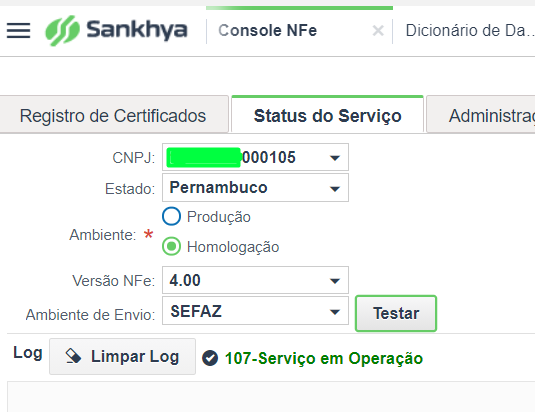
Task: Select the Produção environment option
Action: [171, 216]
